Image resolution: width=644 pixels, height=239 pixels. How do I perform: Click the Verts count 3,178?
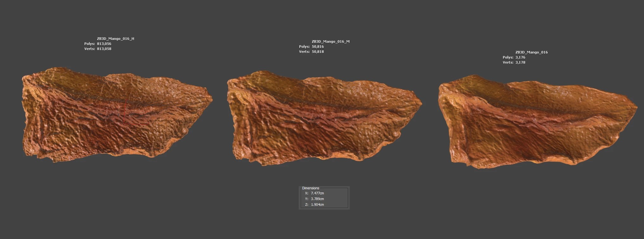tap(520, 62)
